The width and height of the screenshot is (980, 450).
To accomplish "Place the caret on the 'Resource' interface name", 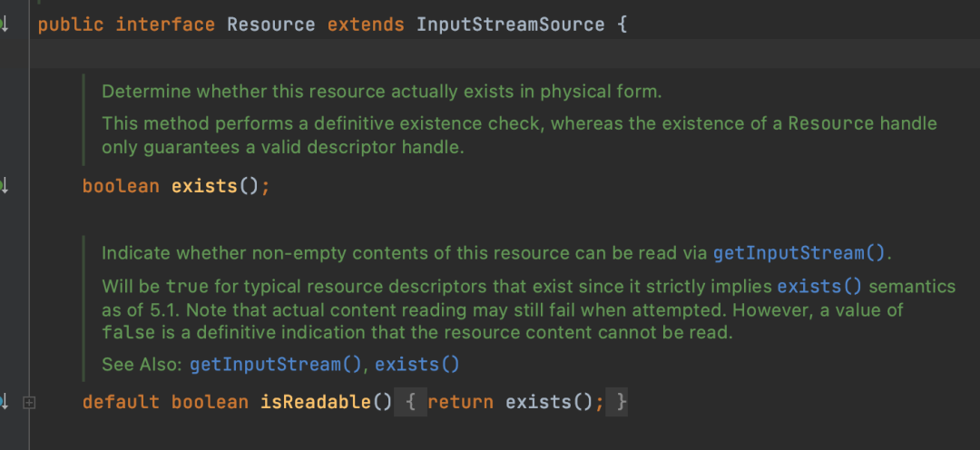I will tap(270, 25).
